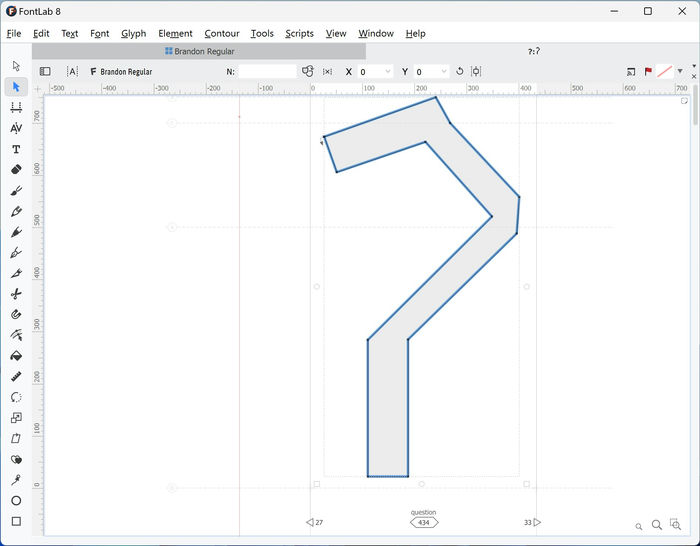Select the Matchmaker hearts tool
The height and width of the screenshot is (546, 700).
[x=16, y=459]
